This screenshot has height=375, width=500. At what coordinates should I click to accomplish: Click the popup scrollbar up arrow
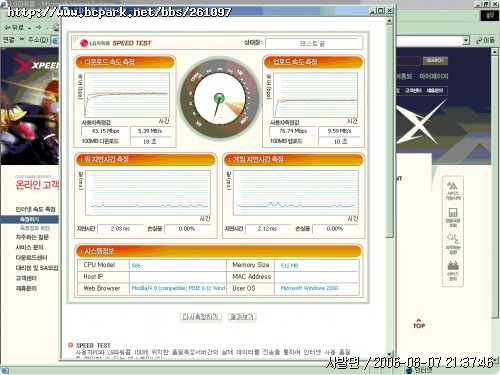pyautogui.click(x=389, y=21)
